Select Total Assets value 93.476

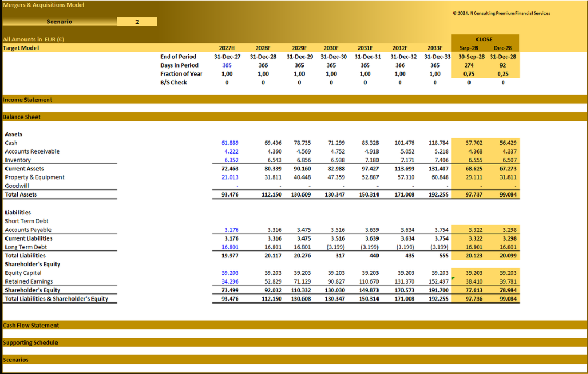pyautogui.click(x=230, y=194)
